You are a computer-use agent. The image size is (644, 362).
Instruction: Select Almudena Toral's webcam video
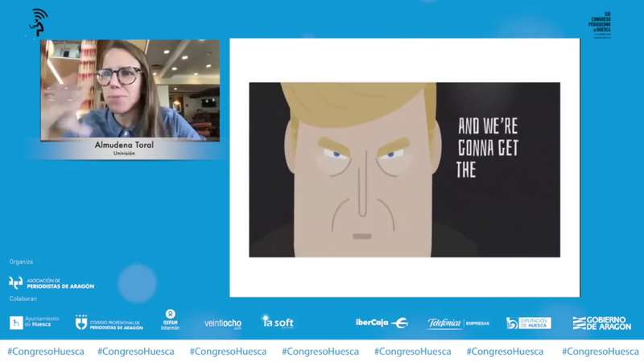130,90
